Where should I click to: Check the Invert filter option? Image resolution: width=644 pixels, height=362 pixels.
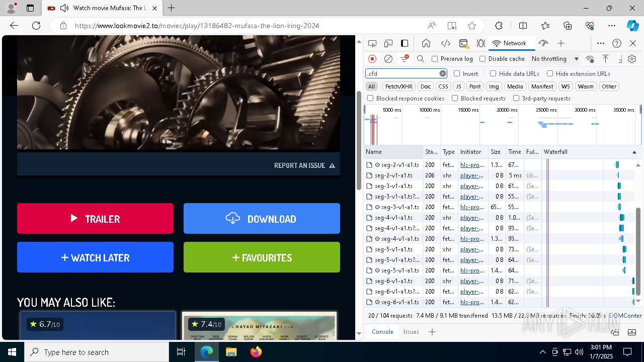[457, 73]
